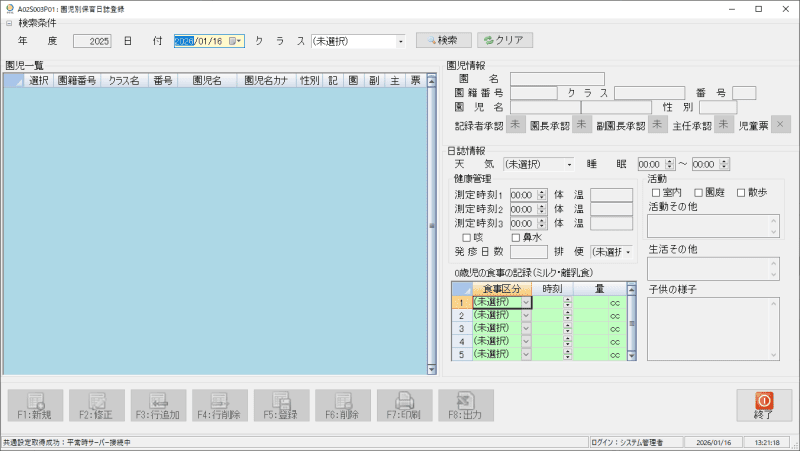The width and height of the screenshot is (800, 451).
Task: Click the red 終了 (exit) button
Action: (763, 405)
